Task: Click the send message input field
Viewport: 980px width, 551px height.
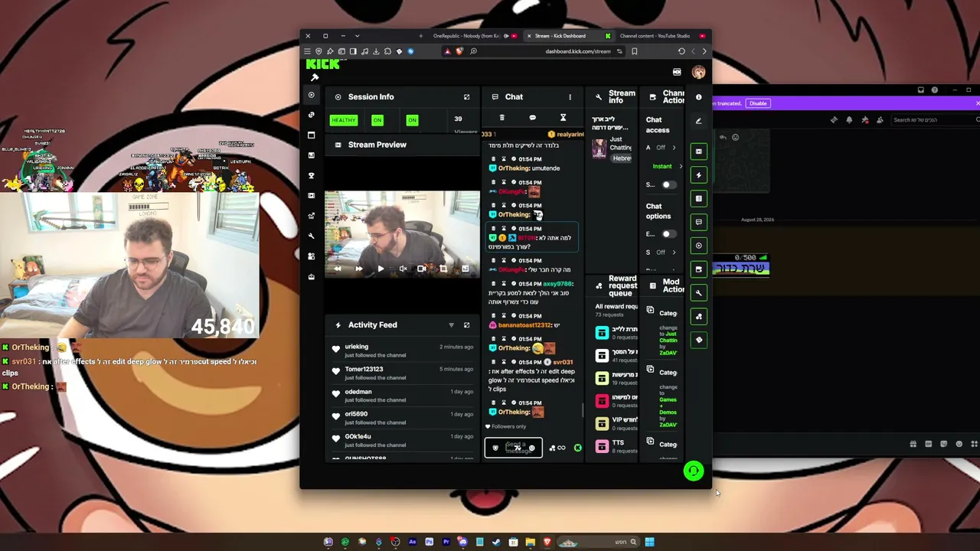Action: 514,448
